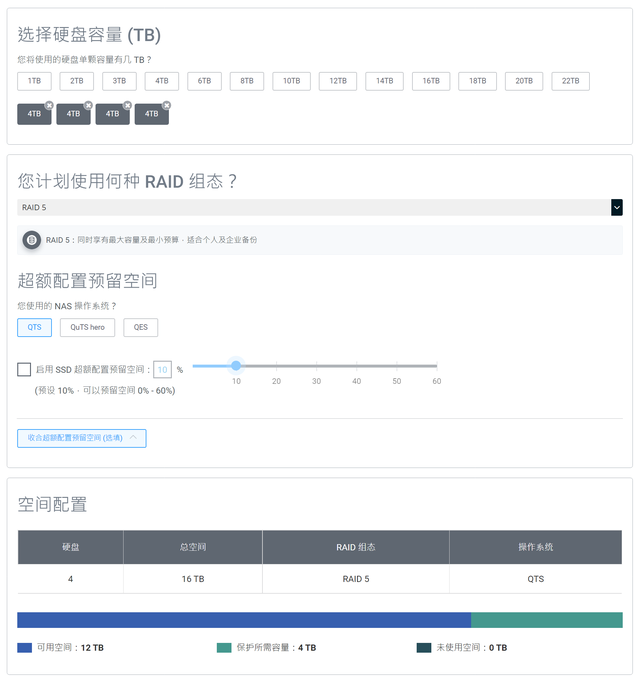Collapse the over-provisioning optional section

(82, 438)
